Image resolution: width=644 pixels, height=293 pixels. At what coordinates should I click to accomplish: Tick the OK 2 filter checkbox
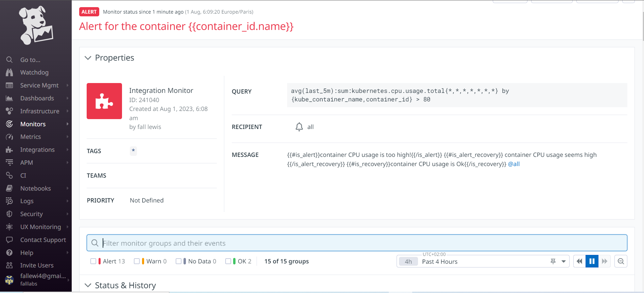(228, 261)
